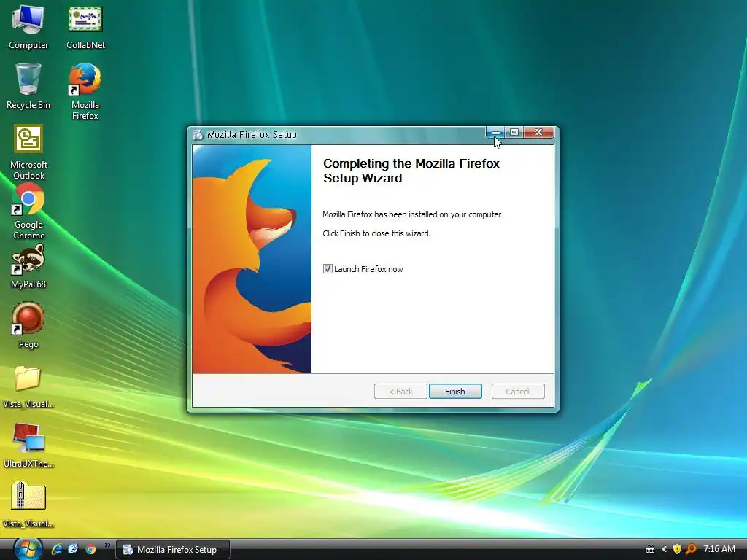Click the 'Completing the Mozilla Firefox Setup Wizard' heading
Image resolution: width=747 pixels, height=560 pixels.
click(x=411, y=171)
